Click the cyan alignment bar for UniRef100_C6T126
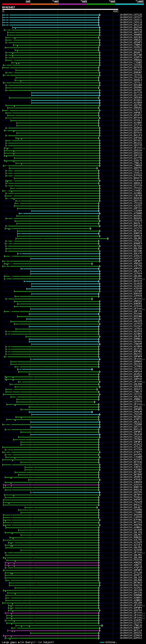This screenshot has height=644, width=146. coord(51,15)
